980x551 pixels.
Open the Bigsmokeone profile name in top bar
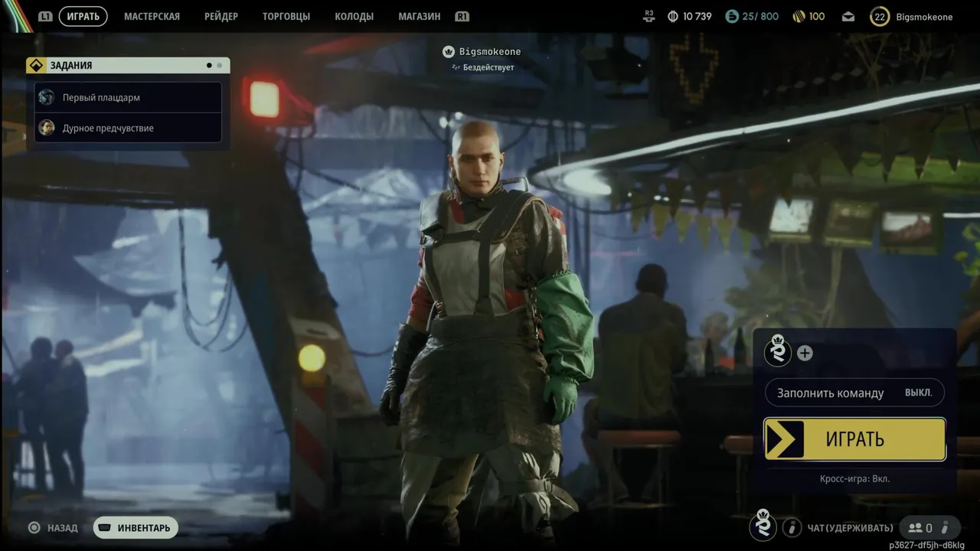(x=924, y=16)
